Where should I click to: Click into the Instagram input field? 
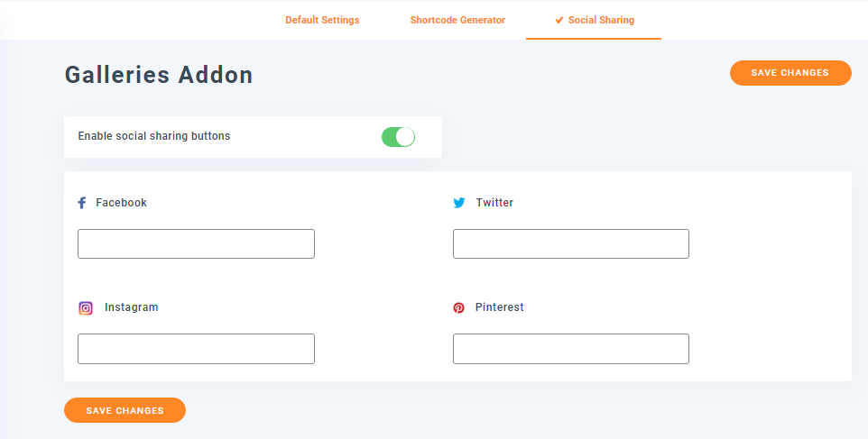coord(196,349)
